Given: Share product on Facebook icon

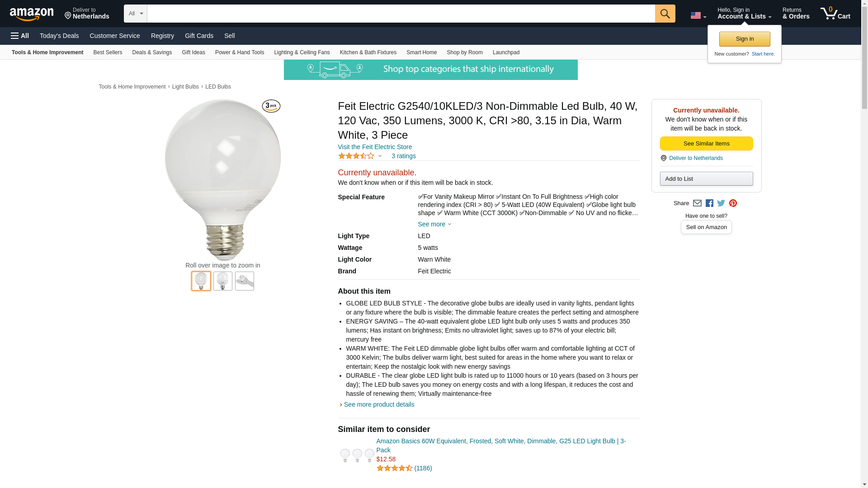Looking at the screenshot, I should pos(709,203).
